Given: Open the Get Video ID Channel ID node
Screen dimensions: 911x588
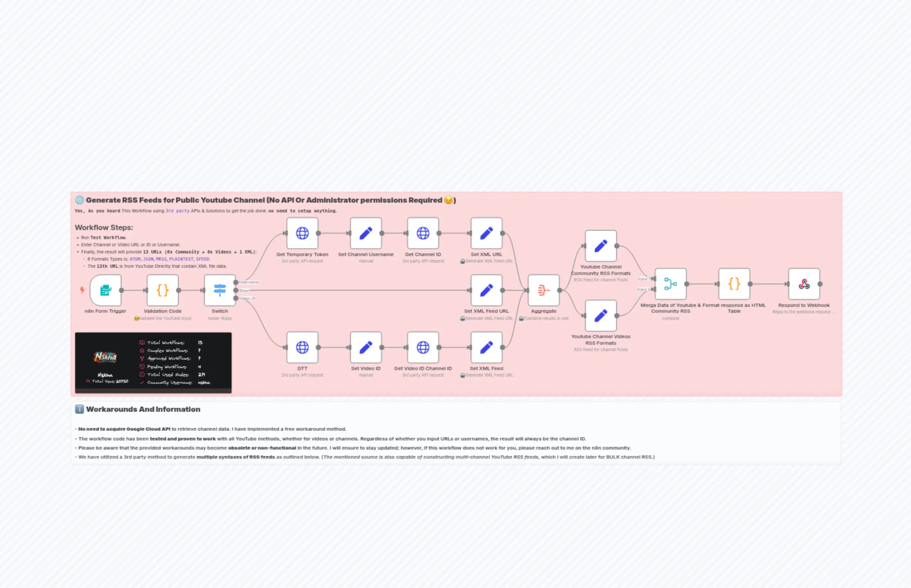Looking at the screenshot, I should point(423,348).
